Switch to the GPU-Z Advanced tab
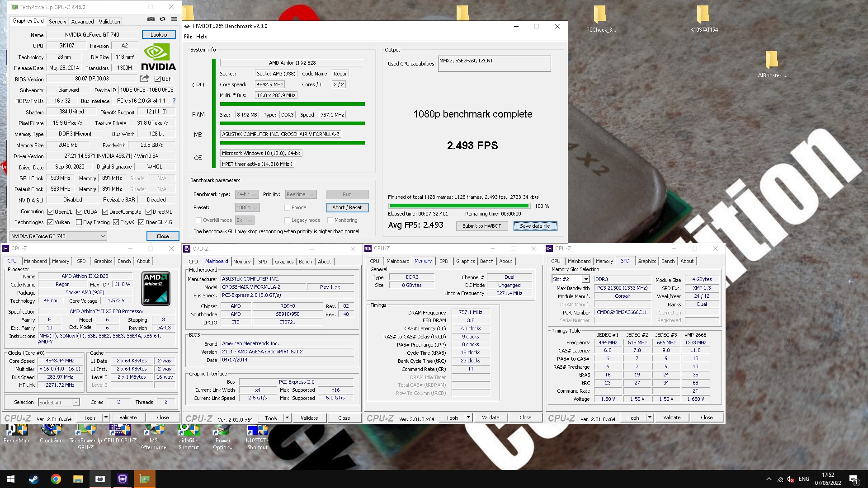This screenshot has height=488, width=868. pyautogui.click(x=82, y=22)
